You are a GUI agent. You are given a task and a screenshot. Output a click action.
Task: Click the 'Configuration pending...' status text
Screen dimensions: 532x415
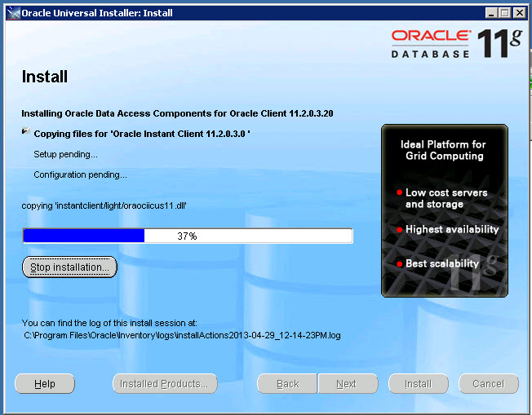pos(80,175)
